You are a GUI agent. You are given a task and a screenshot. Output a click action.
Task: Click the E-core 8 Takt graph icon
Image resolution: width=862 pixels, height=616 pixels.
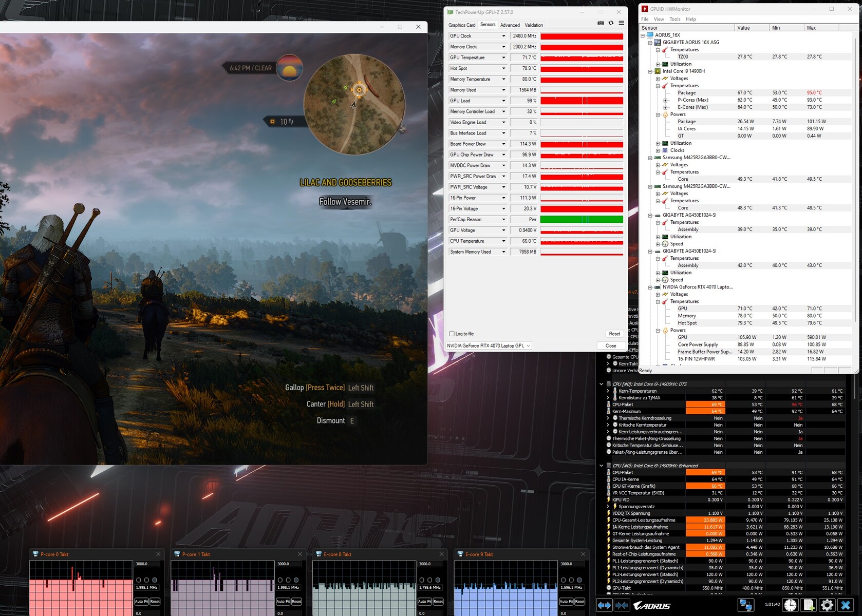[319, 554]
